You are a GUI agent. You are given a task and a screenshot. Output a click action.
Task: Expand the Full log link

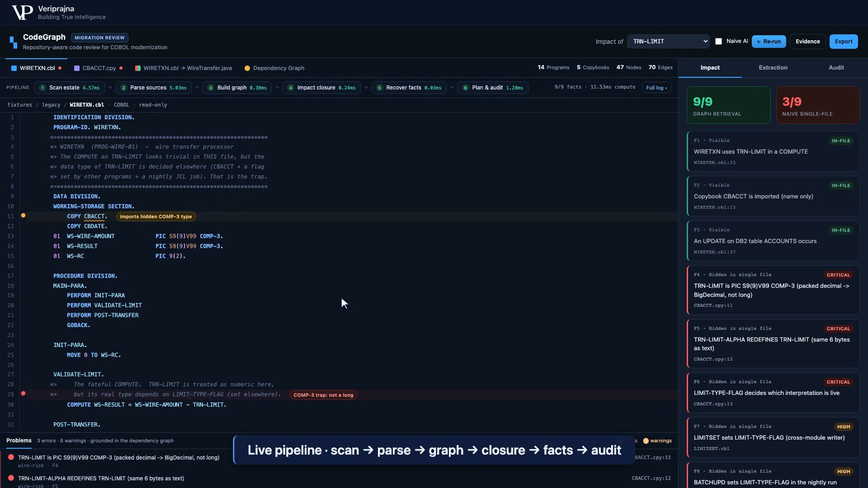656,88
